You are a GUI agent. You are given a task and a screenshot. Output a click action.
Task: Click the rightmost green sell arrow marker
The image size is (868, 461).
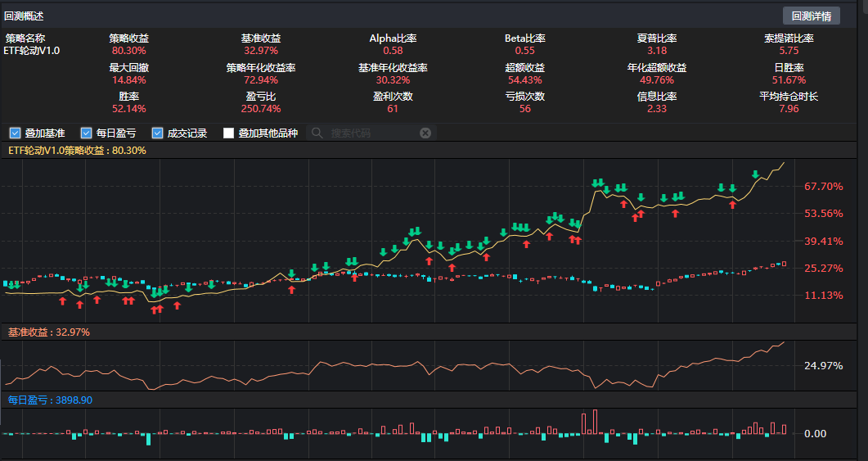pos(756,174)
